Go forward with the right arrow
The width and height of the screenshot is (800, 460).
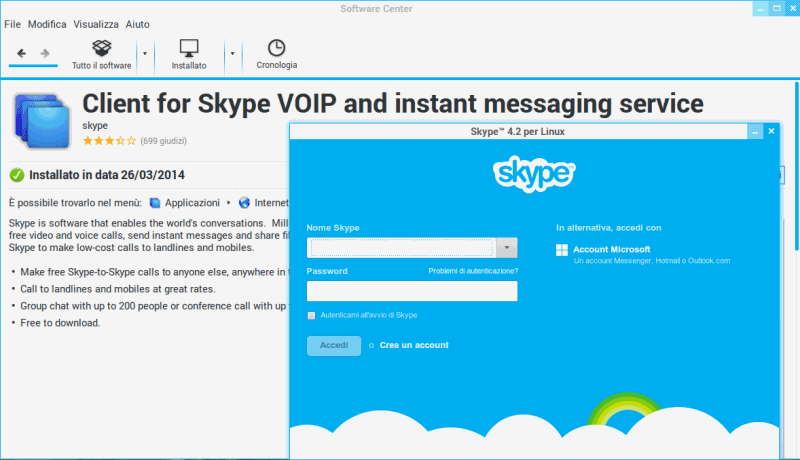[x=45, y=53]
